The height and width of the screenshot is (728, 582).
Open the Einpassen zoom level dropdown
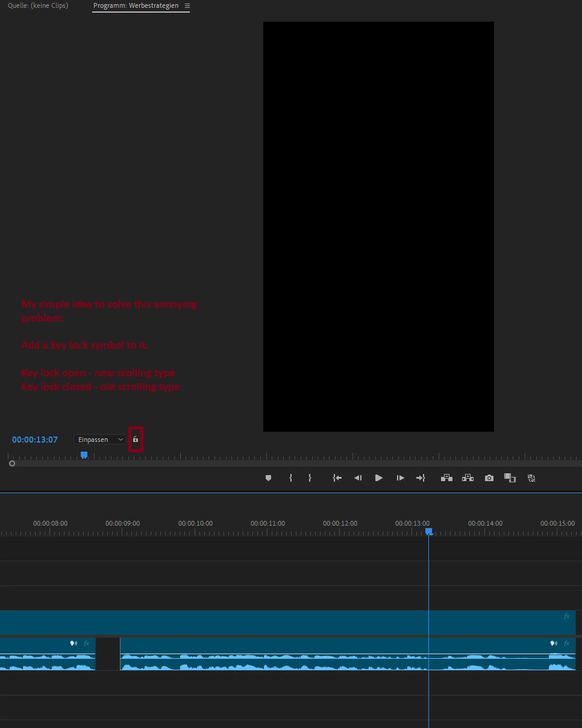(100, 440)
